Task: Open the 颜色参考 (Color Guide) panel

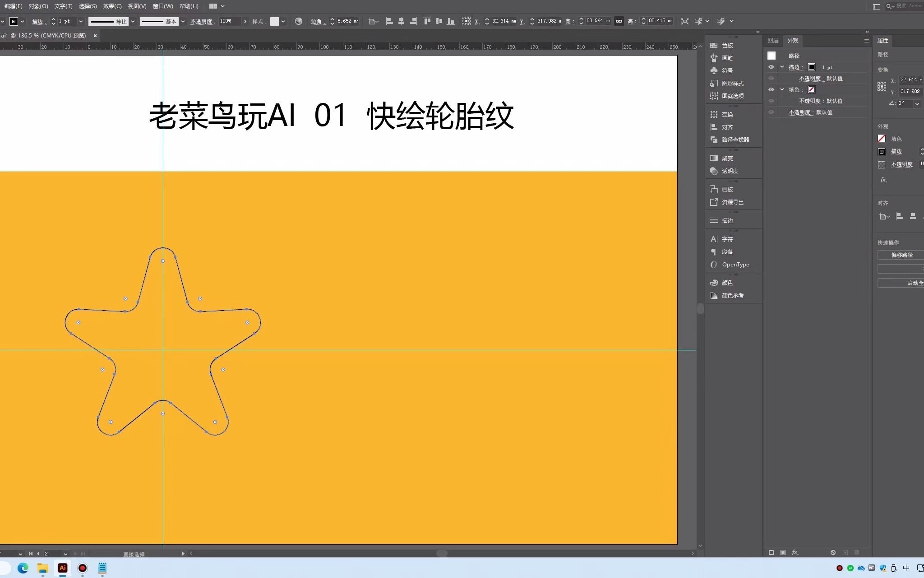Action: (x=727, y=296)
